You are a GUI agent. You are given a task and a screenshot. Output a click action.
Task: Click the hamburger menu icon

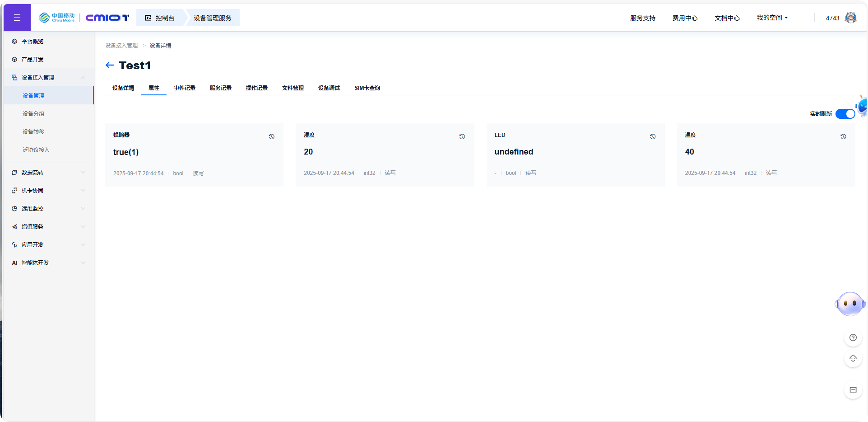(x=17, y=18)
